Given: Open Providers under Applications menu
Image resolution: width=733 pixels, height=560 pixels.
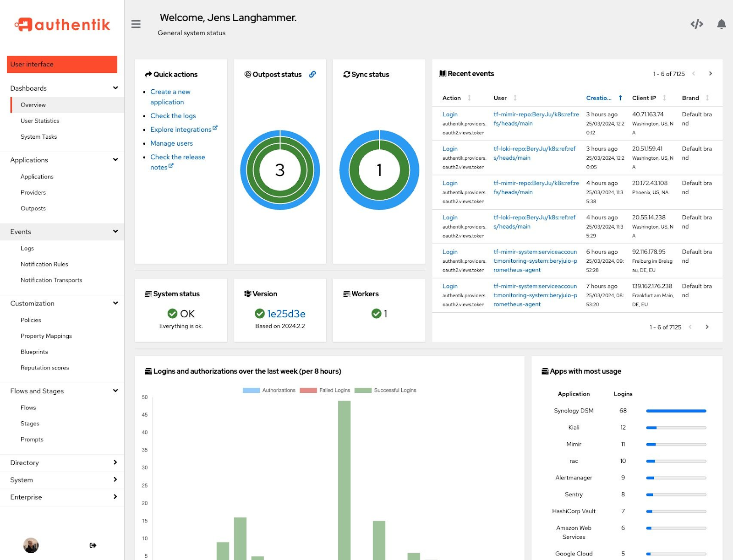Looking at the screenshot, I should point(33,193).
